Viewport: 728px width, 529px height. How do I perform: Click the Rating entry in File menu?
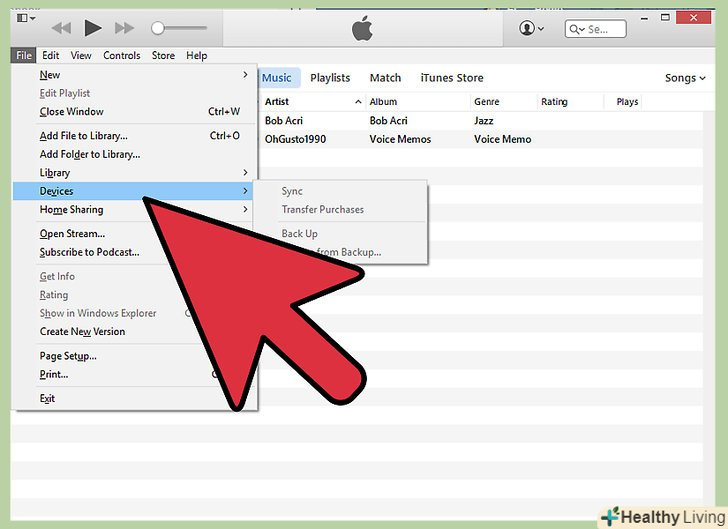[54, 295]
